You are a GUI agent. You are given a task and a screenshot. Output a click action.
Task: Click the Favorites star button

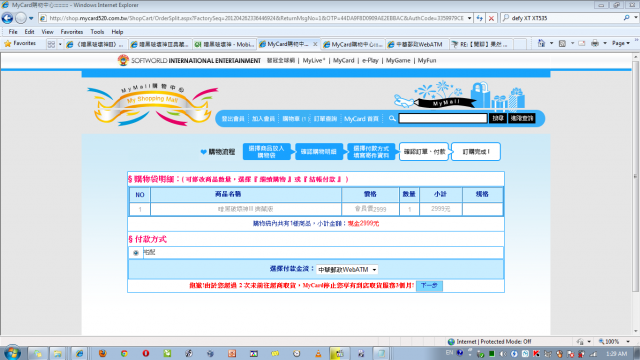coord(20,43)
